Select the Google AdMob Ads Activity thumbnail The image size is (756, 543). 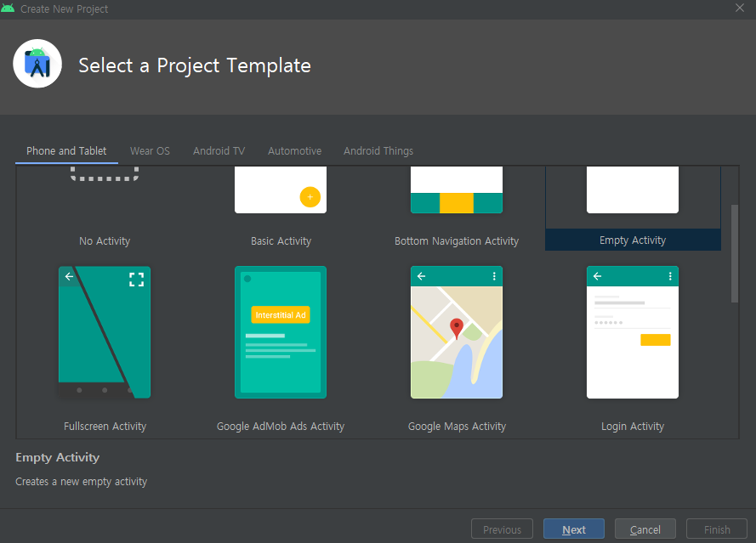click(281, 332)
